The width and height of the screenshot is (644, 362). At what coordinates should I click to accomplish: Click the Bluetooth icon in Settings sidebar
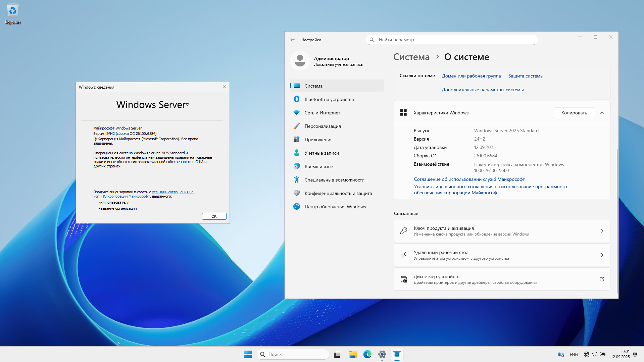coord(297,99)
